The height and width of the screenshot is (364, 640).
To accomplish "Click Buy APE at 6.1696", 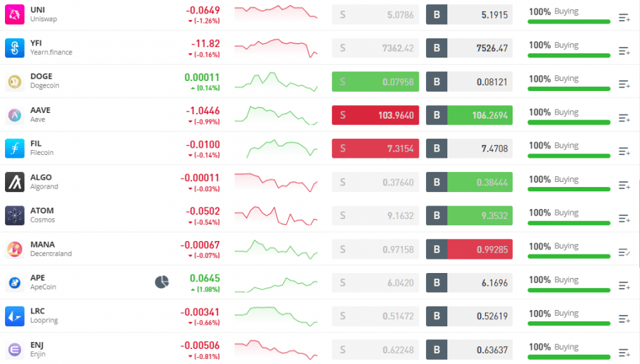I will click(469, 282).
